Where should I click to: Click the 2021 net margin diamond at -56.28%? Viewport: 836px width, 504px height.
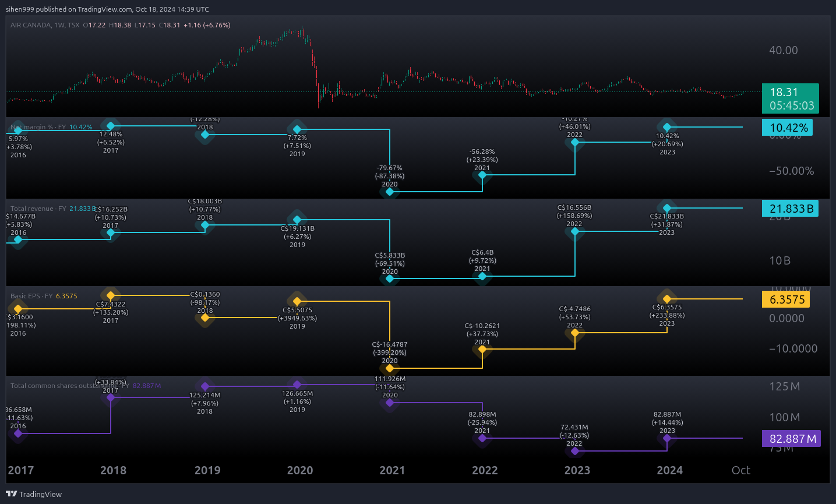click(x=482, y=175)
